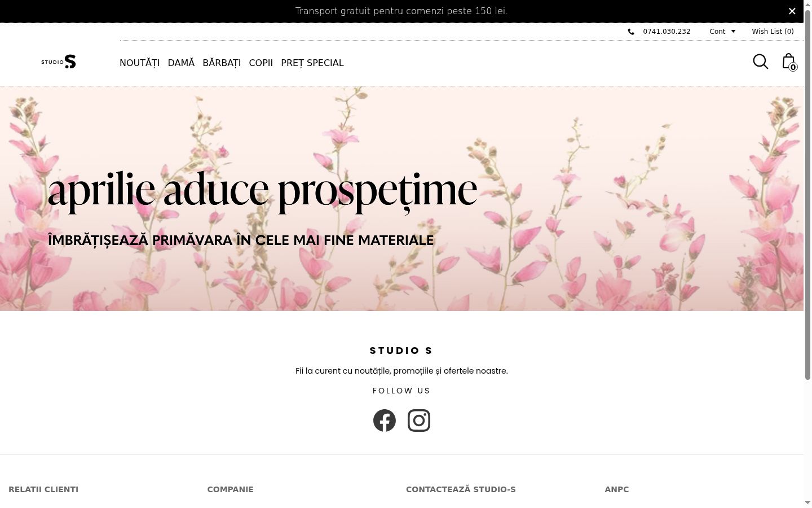Viewport: 812px width, 508px height.
Task: Open the BĂRBAȚI category menu
Action: 222,63
